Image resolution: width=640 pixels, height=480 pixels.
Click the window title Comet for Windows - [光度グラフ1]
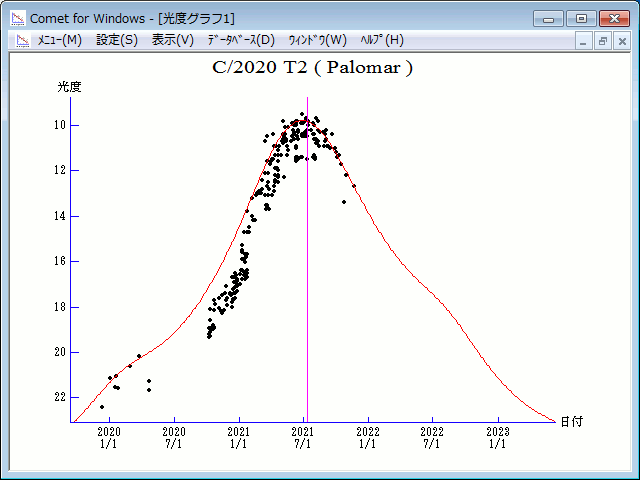[x=132, y=19]
